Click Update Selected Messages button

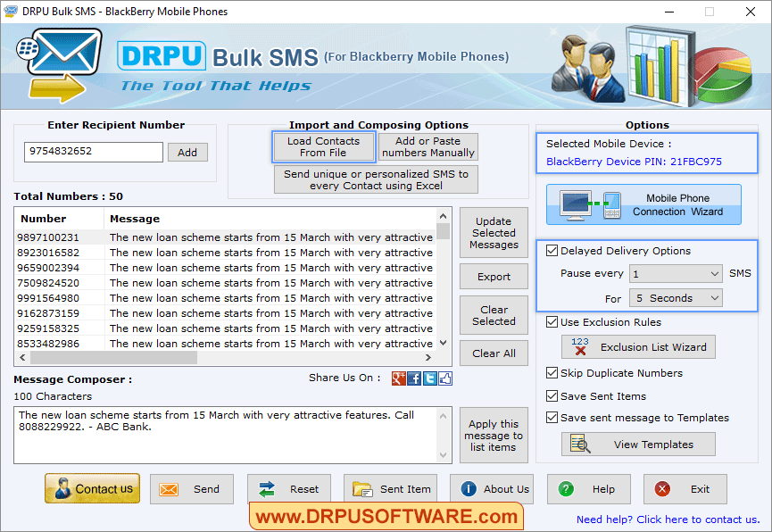(494, 232)
